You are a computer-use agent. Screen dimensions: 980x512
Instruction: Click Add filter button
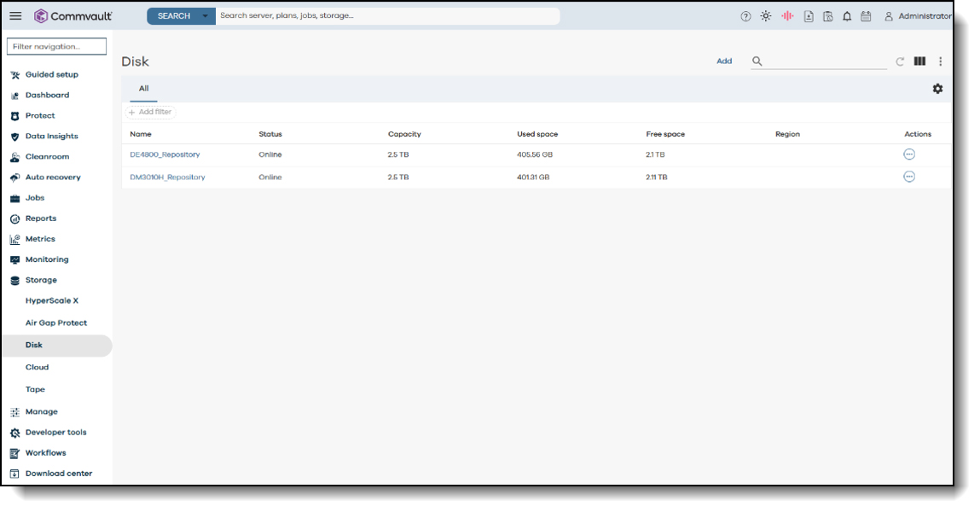[151, 112]
